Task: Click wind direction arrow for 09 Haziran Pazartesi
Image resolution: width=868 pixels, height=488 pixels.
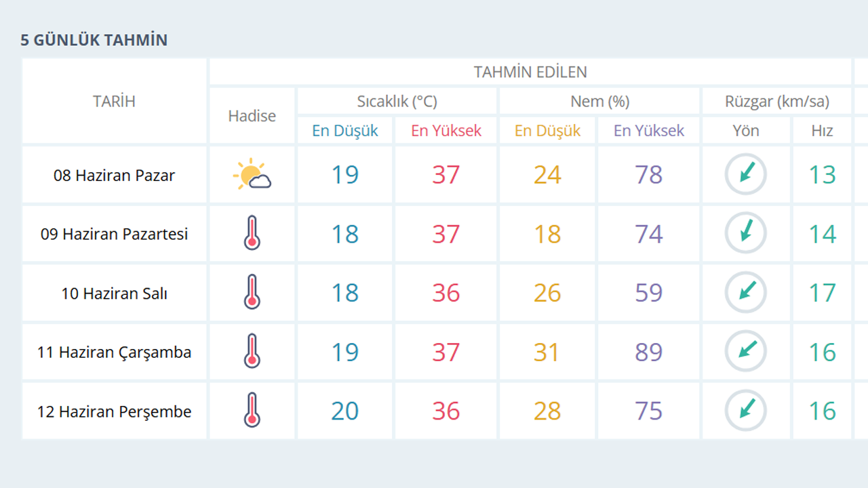Action: (x=746, y=234)
